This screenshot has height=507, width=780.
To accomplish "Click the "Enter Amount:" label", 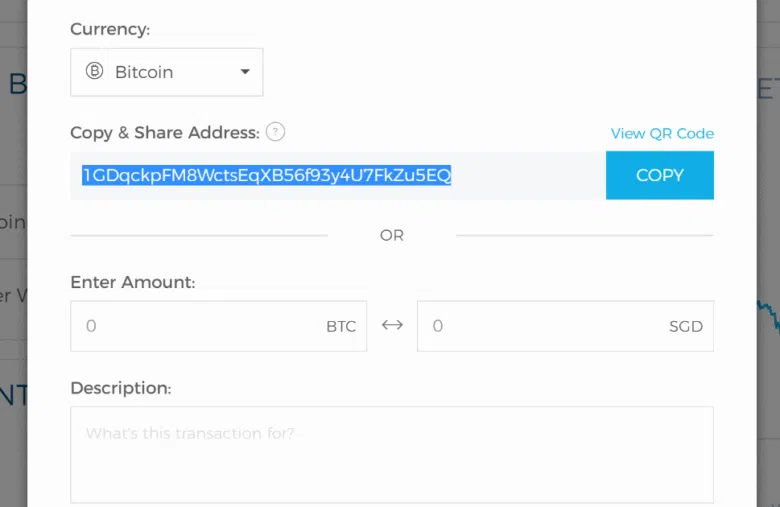I will pos(132,282).
